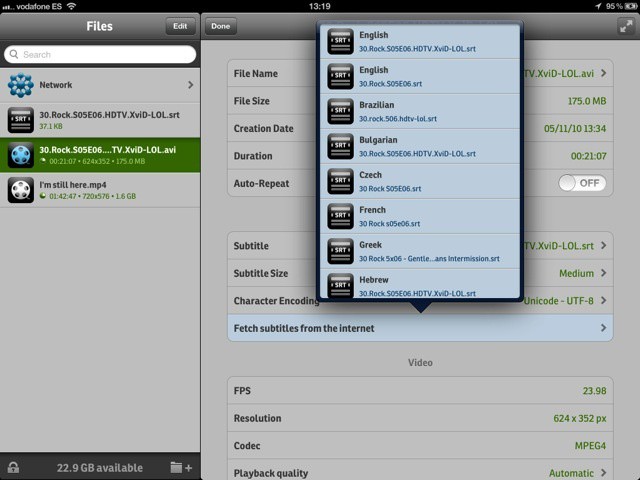Tap the Video section header
The width and height of the screenshot is (640, 480).
click(x=420, y=362)
